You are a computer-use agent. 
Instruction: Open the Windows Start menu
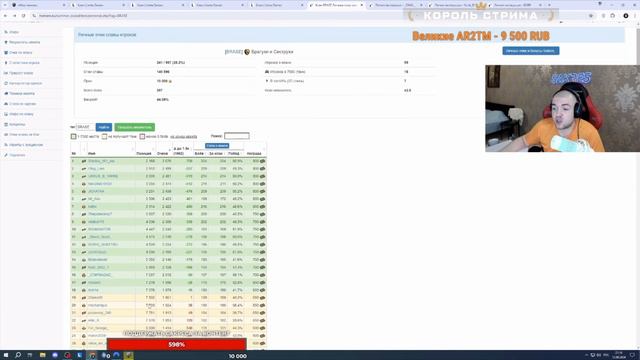[x=6, y=356]
